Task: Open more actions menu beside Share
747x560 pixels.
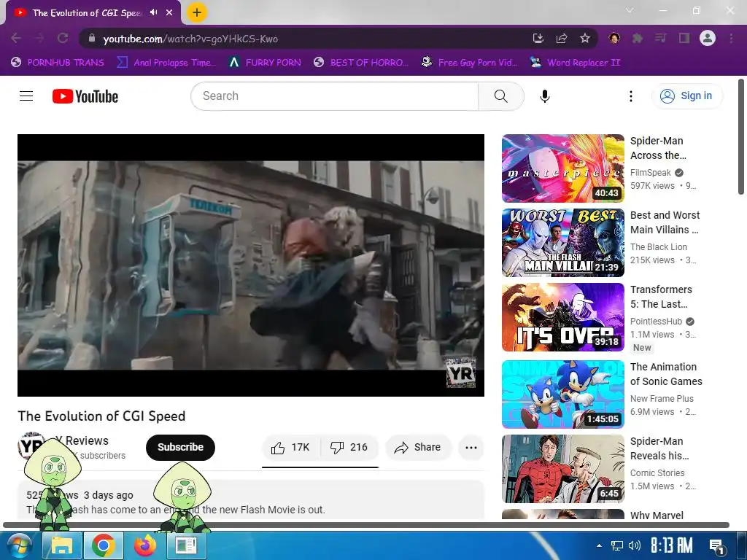Action: click(x=471, y=448)
